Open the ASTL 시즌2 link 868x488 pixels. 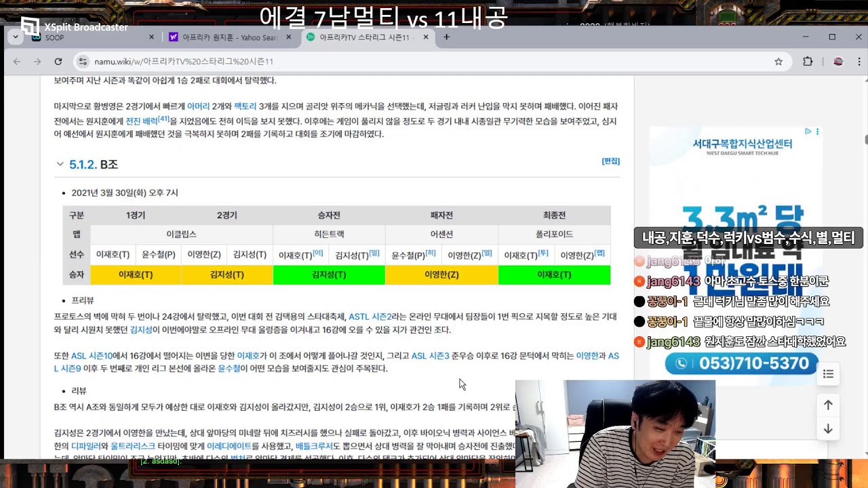click(x=370, y=317)
